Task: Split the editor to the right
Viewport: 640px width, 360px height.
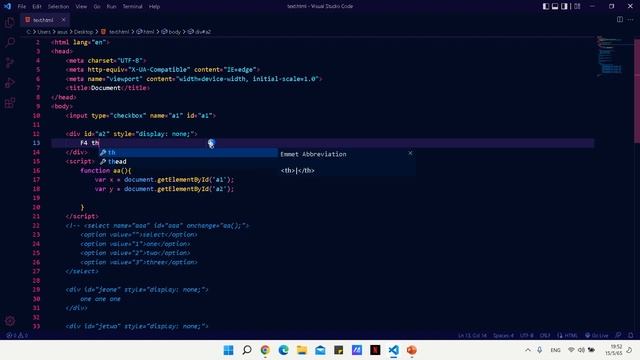Action: [620, 19]
